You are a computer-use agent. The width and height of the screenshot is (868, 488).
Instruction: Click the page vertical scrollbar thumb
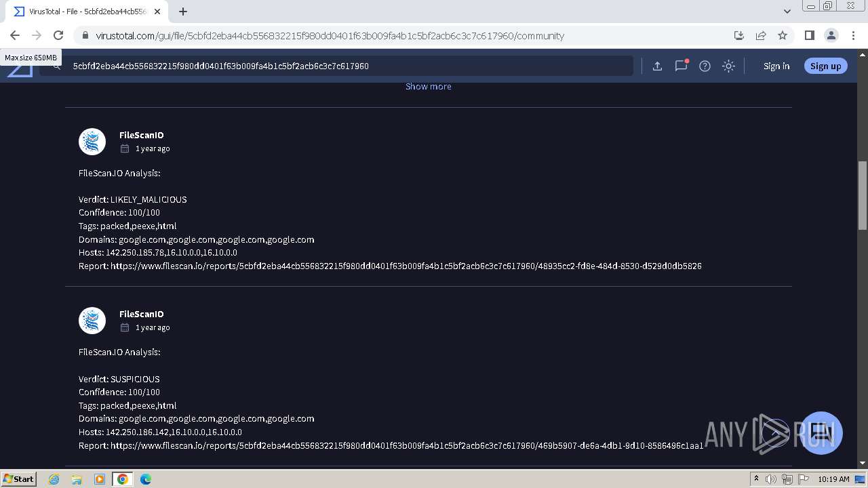click(x=863, y=195)
